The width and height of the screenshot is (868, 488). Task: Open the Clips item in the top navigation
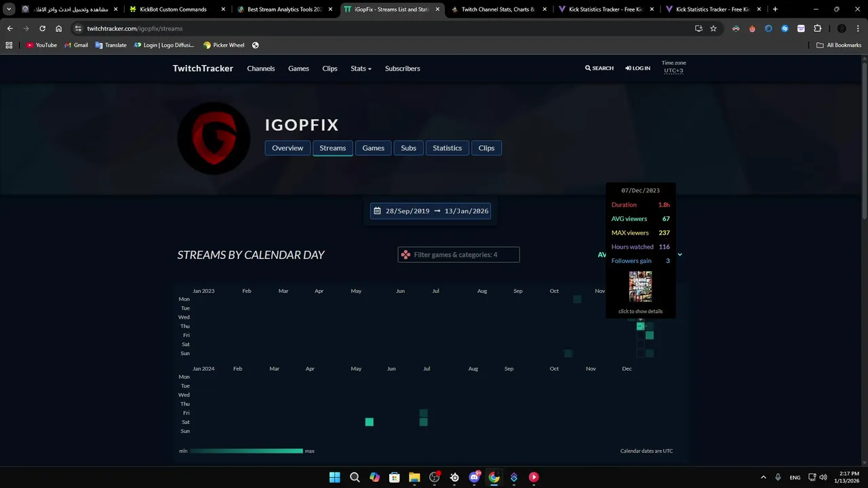click(x=330, y=68)
